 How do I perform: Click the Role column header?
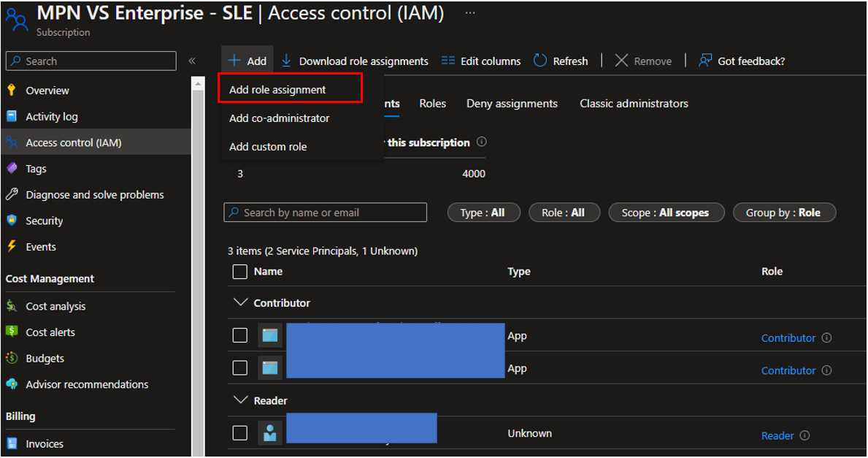click(x=772, y=271)
